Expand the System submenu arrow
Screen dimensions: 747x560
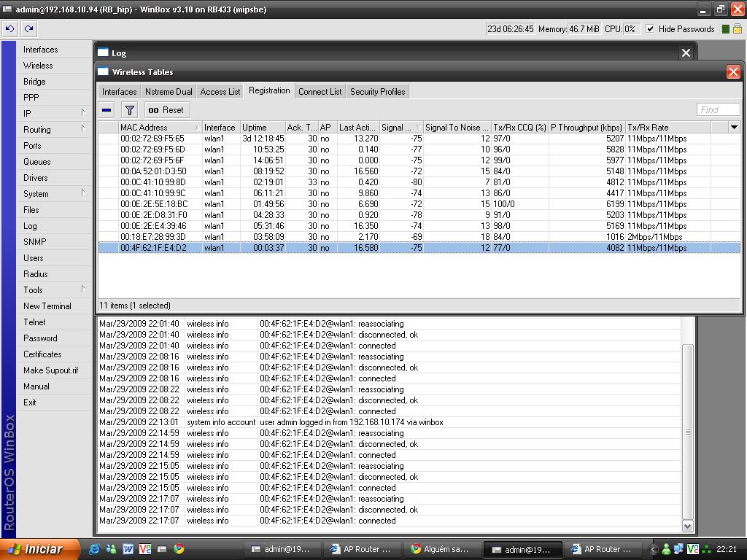83,193
